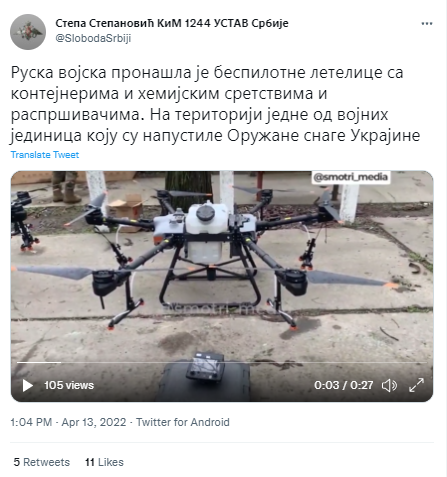Click the 0:03 / 0:27 time display

(343, 385)
